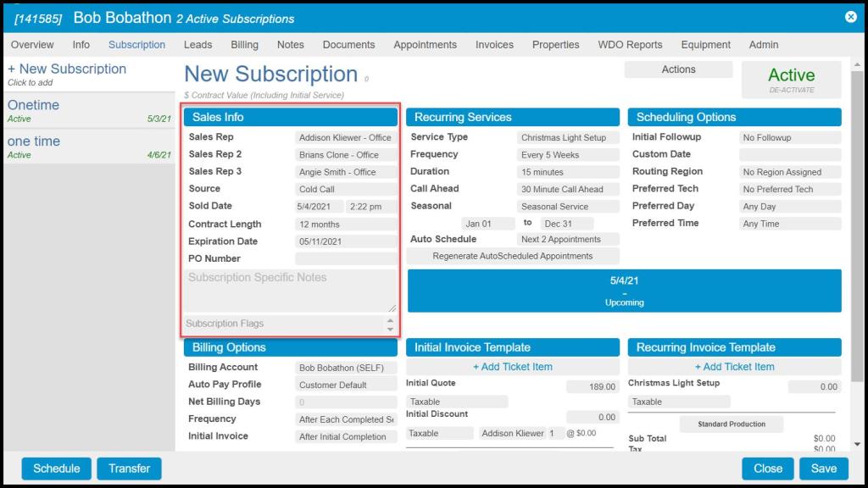Go to the Appointments tab

click(425, 45)
